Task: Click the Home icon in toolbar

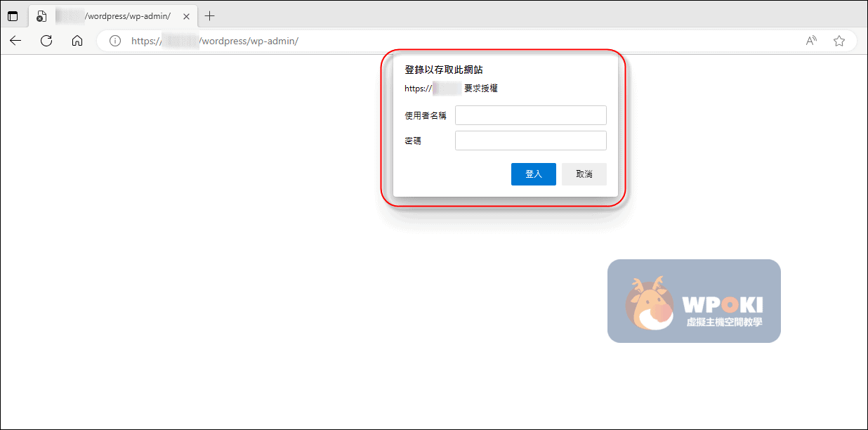Action: pyautogui.click(x=77, y=41)
